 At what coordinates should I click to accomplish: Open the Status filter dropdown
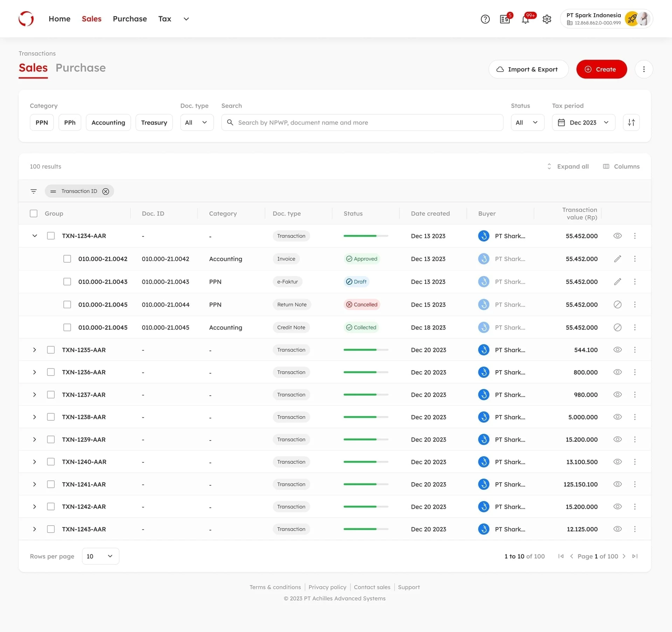527,123
